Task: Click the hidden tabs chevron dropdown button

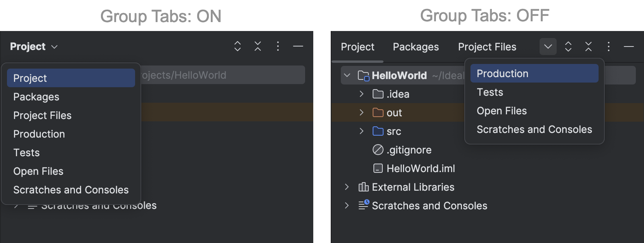Action: (x=548, y=47)
